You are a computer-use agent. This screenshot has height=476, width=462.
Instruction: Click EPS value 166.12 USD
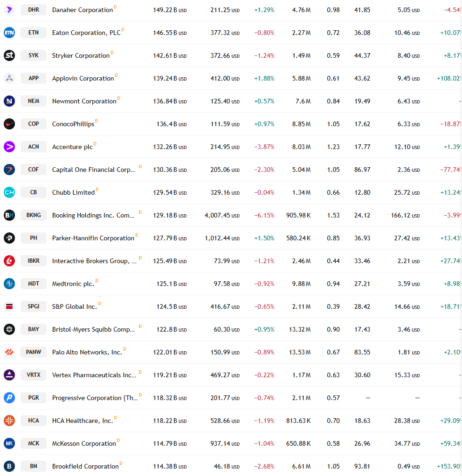[406, 216]
